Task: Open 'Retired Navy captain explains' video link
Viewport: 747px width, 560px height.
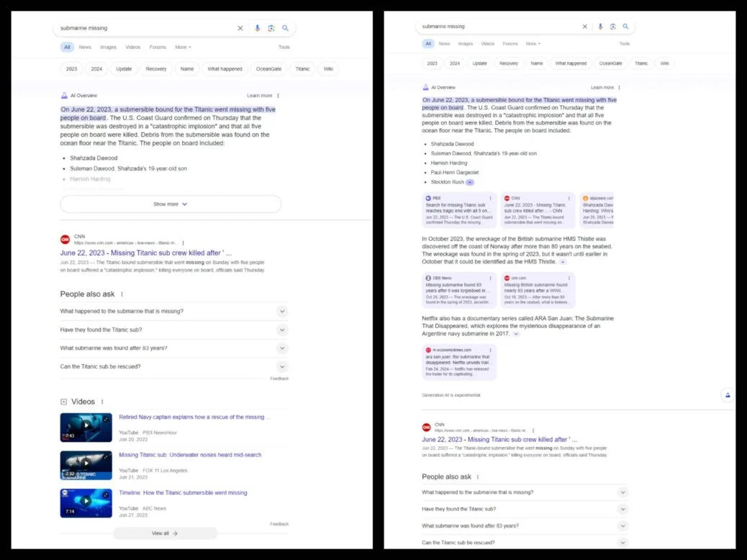Action: (194, 417)
